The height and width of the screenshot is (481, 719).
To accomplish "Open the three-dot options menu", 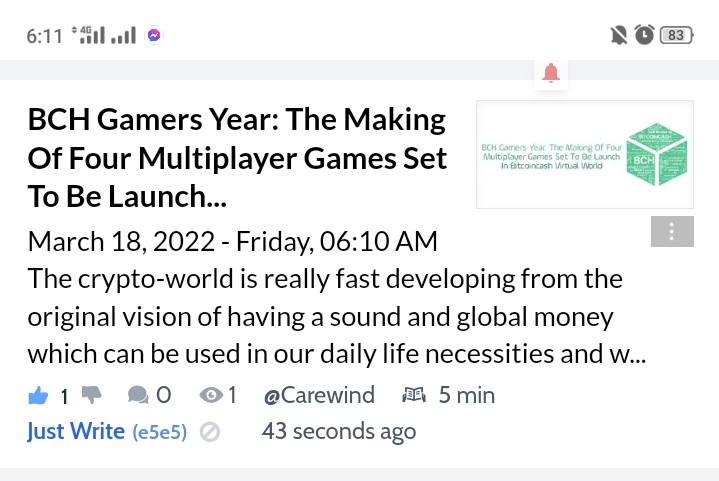I will tap(672, 232).
